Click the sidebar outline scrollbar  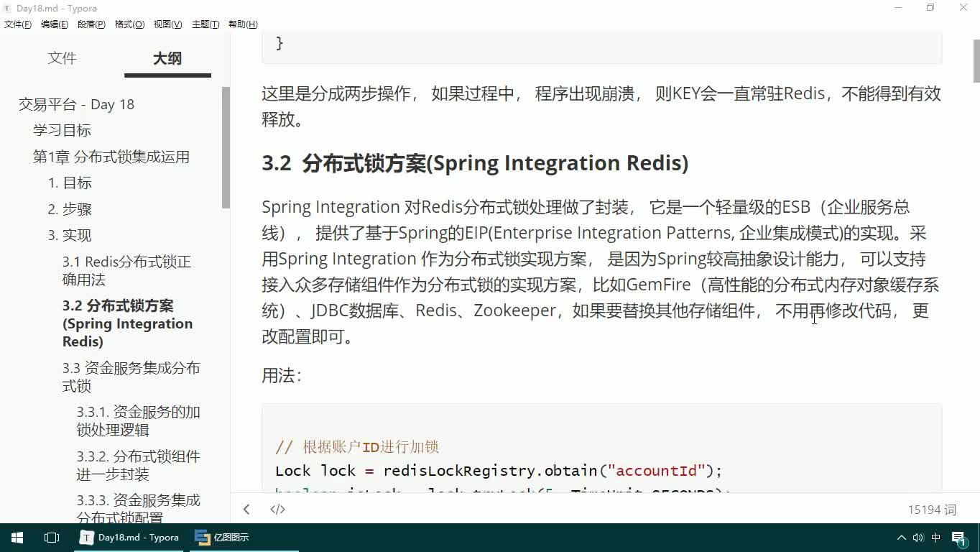click(x=226, y=147)
